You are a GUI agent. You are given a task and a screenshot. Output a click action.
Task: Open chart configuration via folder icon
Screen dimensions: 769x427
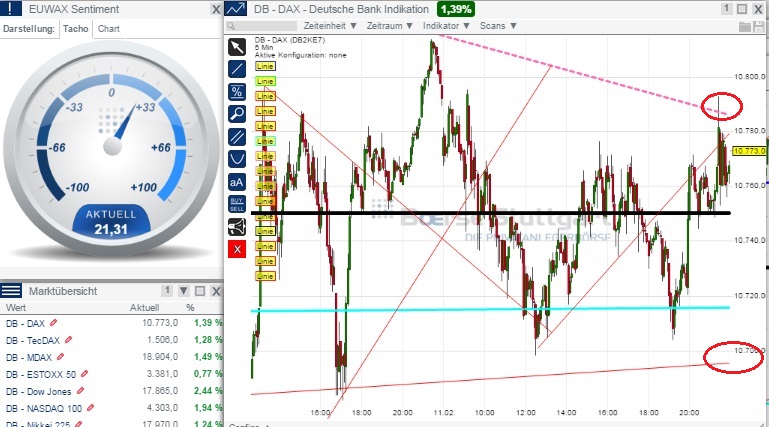pyautogui.click(x=745, y=26)
